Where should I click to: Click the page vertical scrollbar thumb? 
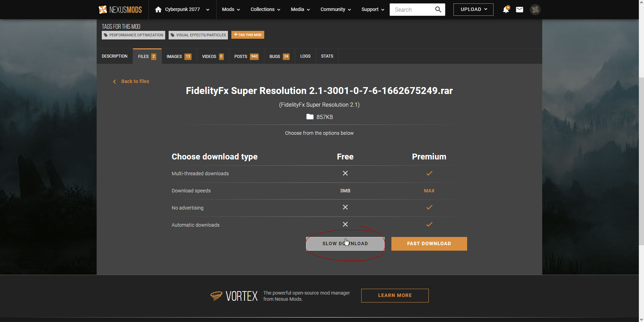click(641, 161)
